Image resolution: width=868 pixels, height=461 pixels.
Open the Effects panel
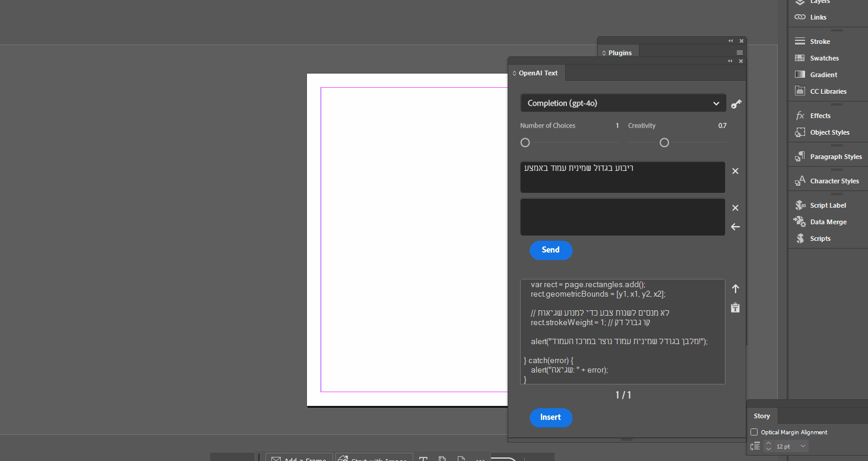click(820, 116)
